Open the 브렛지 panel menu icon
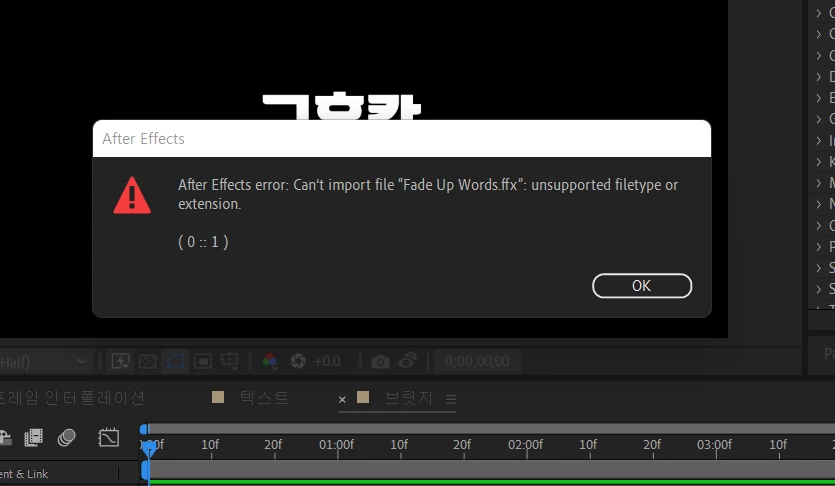Viewport: 835px width, 486px height. (451, 399)
